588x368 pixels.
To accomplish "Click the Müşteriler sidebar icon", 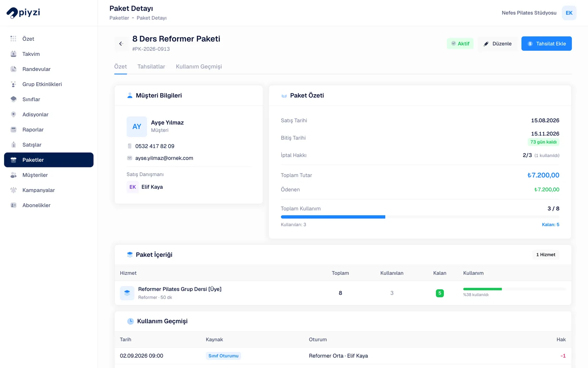I will (14, 175).
